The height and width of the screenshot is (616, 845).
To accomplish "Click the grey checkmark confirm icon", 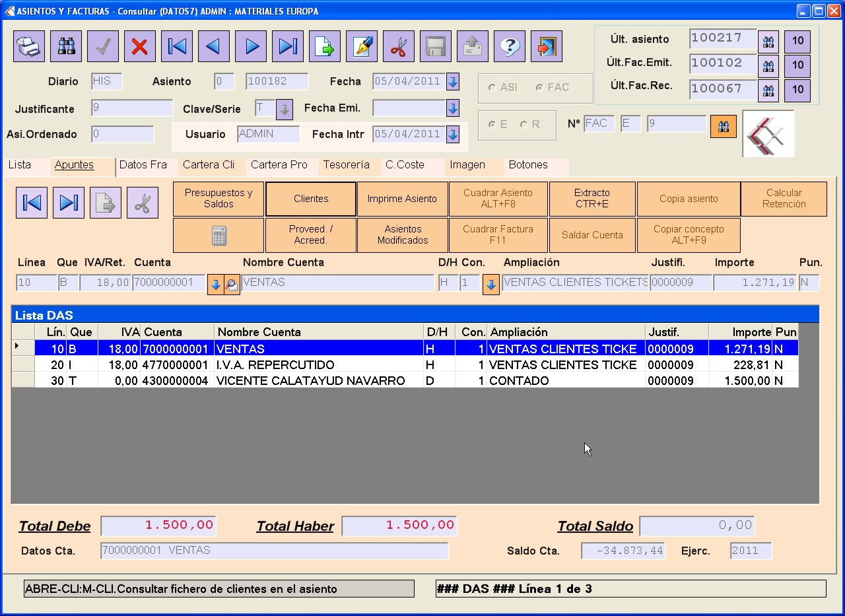I will pyautogui.click(x=103, y=46).
